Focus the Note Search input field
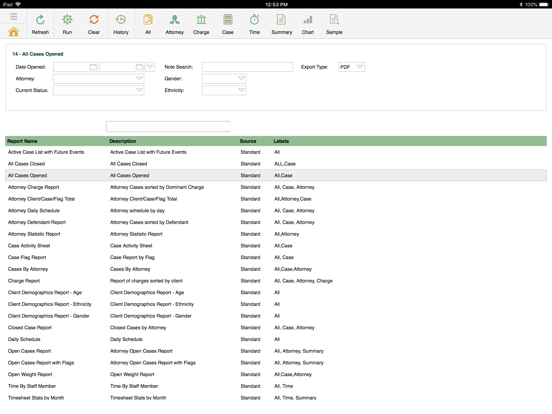This screenshot has height=414, width=552. pos(247,67)
